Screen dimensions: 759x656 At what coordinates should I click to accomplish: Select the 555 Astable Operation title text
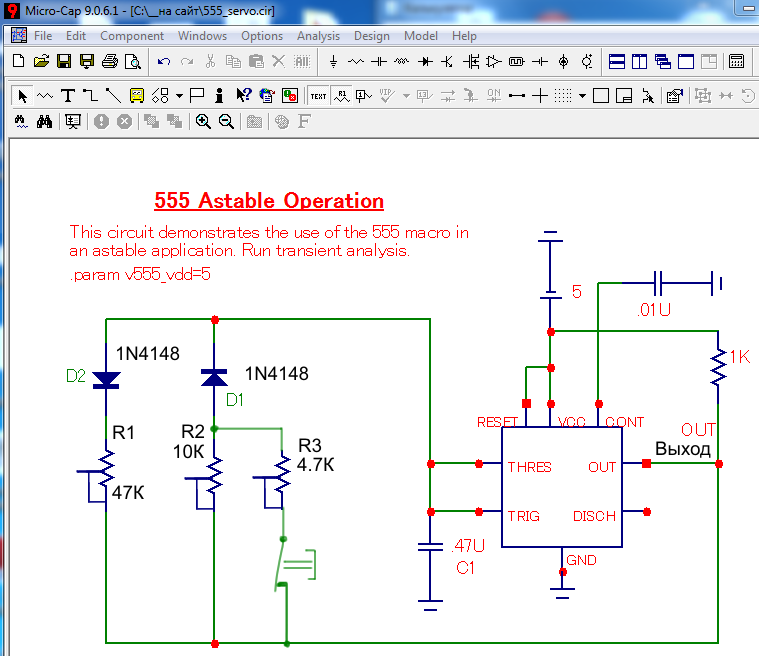click(269, 201)
